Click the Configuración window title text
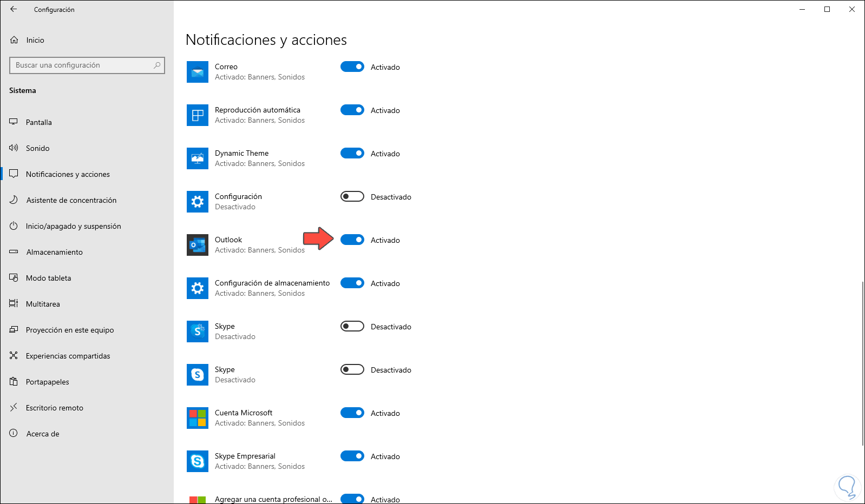 coord(54,10)
